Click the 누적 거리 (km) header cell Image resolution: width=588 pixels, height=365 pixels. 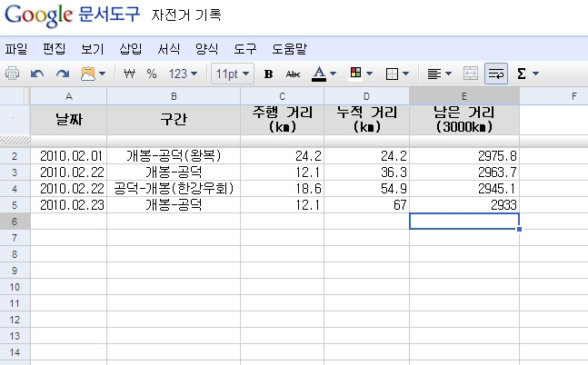367,120
